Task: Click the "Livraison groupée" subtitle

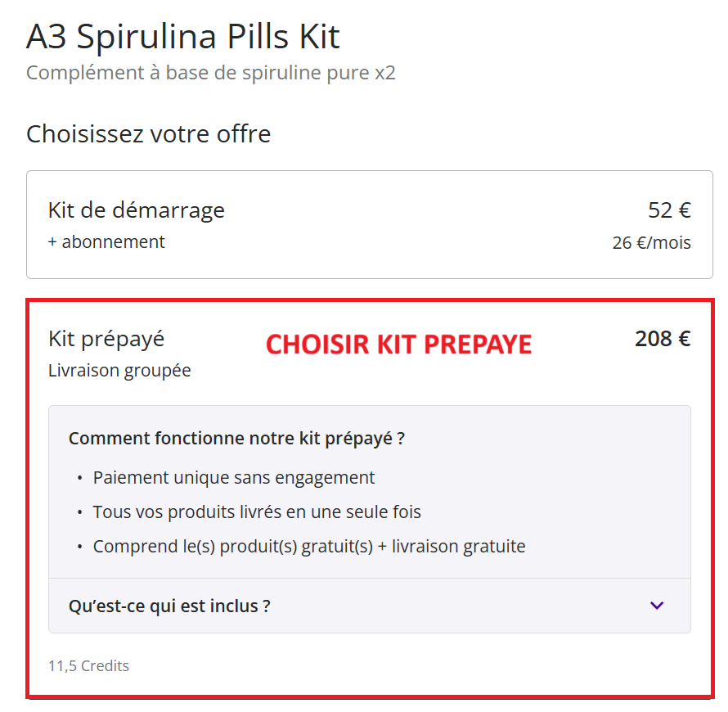Action: pos(119,370)
